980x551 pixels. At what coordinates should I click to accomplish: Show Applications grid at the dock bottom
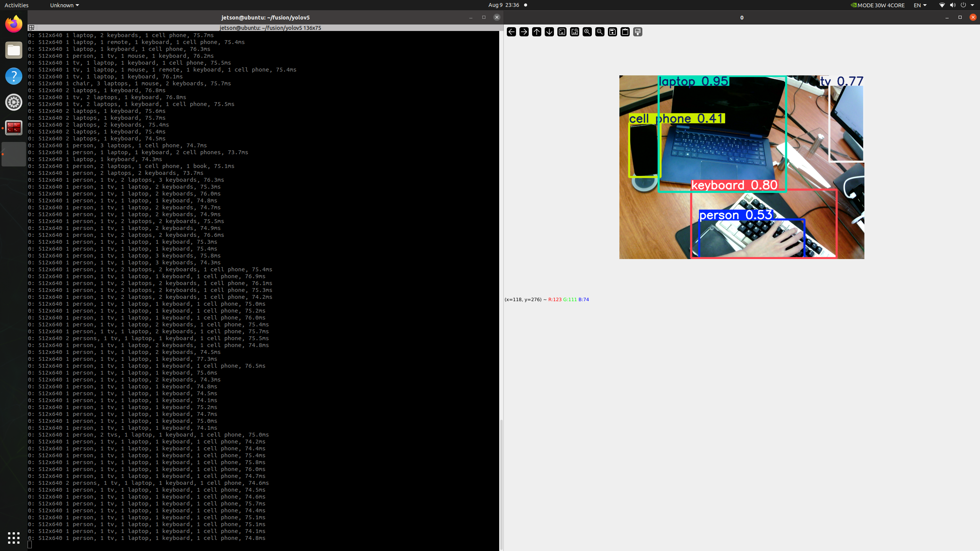coord(14,538)
